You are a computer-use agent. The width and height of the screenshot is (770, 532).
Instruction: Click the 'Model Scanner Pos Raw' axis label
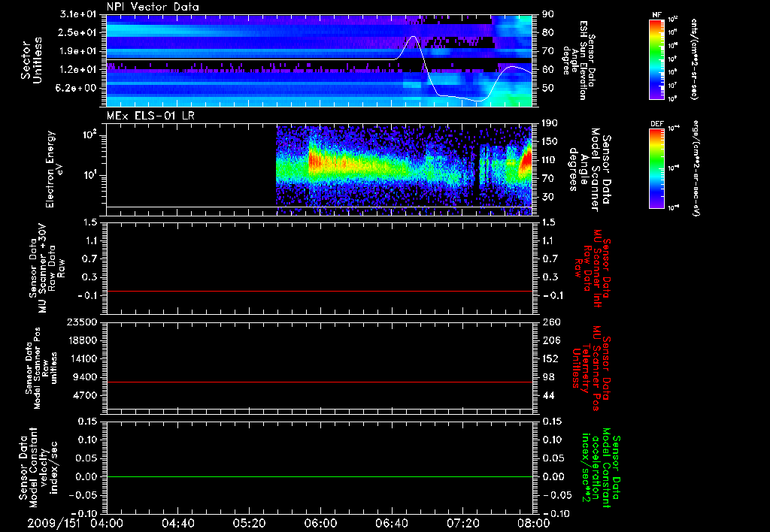click(41, 368)
